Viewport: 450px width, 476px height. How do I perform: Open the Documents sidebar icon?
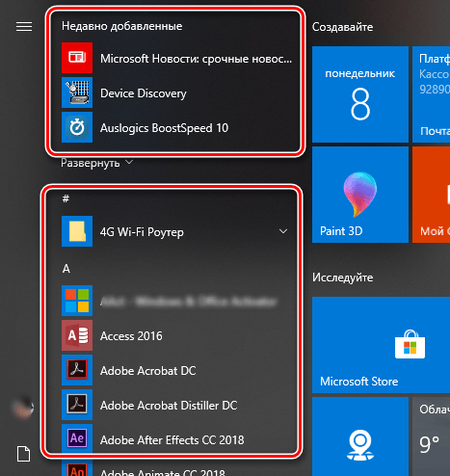[x=24, y=454]
